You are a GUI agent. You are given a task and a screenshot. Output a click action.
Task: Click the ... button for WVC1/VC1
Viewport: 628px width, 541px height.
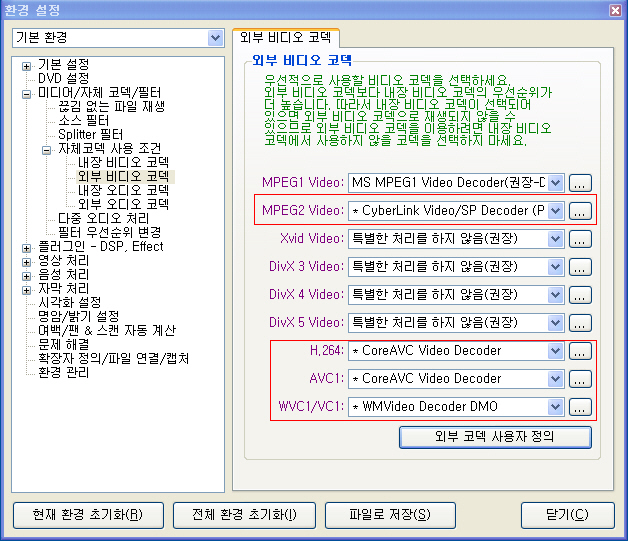[580, 407]
